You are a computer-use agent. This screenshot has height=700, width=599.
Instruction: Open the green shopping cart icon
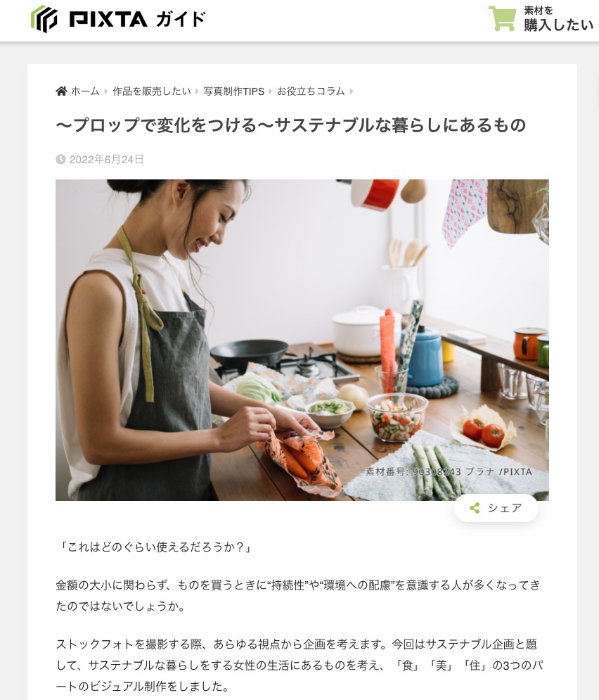tap(502, 19)
